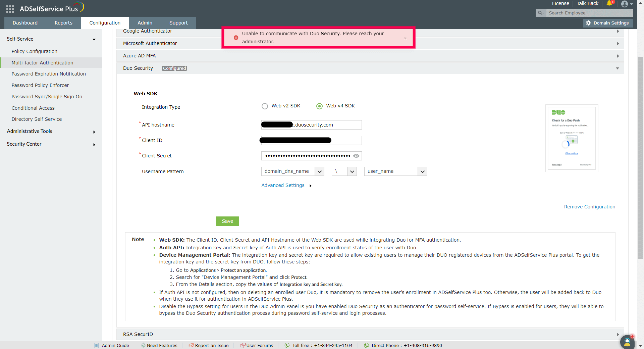Click the User Forums icon
The width and height of the screenshot is (644, 349).
[242, 345]
